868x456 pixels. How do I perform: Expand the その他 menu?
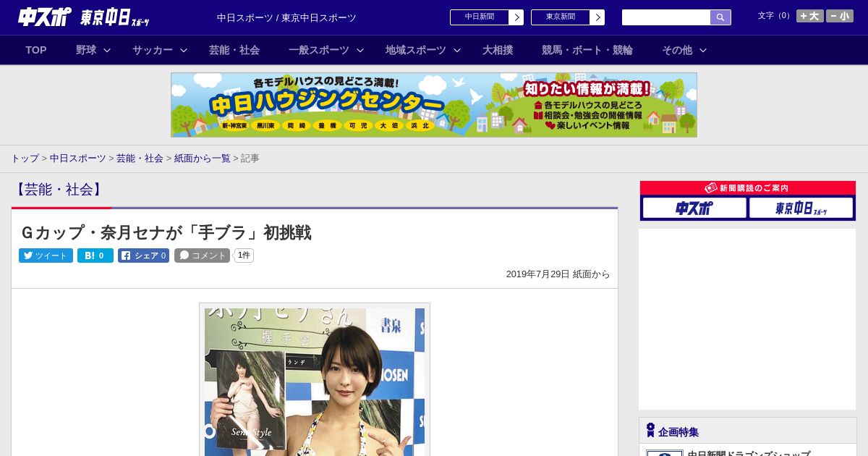coord(684,50)
